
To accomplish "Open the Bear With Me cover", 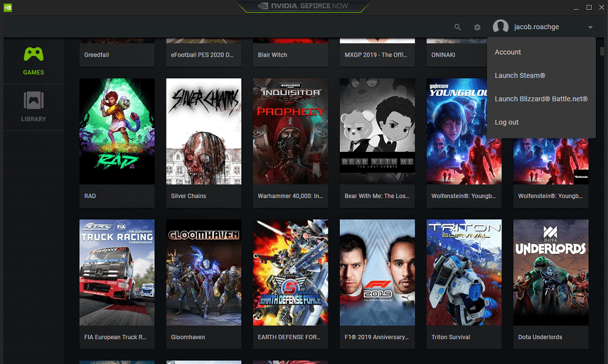I will tap(378, 131).
